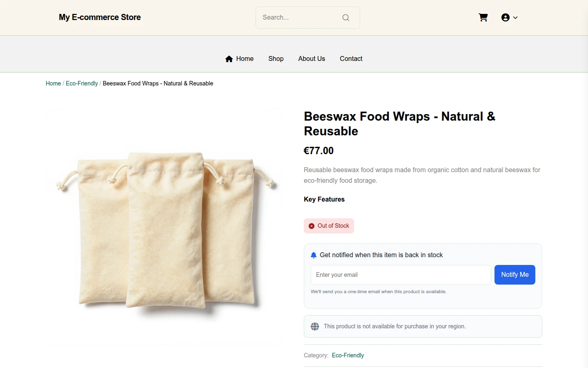Screen dimensions: 588x368
Task: Click the Notify Me button
Action: coord(515,275)
